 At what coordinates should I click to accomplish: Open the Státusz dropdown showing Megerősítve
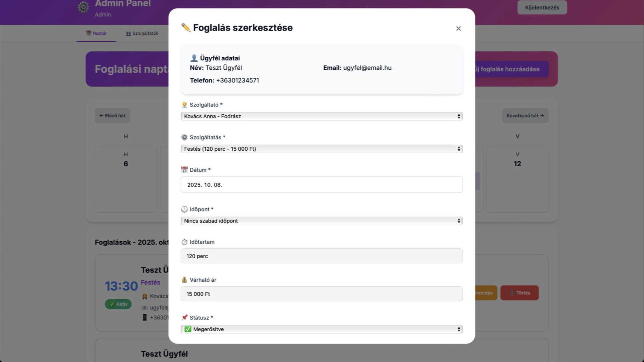point(321,329)
